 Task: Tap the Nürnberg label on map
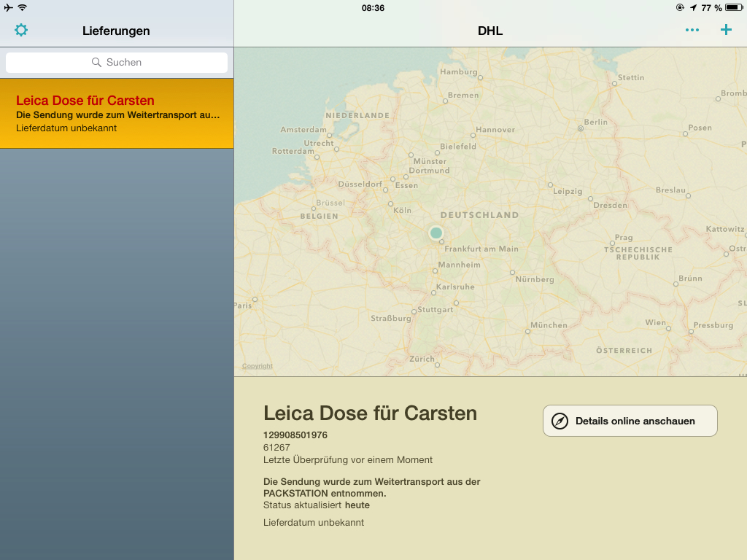click(x=535, y=279)
